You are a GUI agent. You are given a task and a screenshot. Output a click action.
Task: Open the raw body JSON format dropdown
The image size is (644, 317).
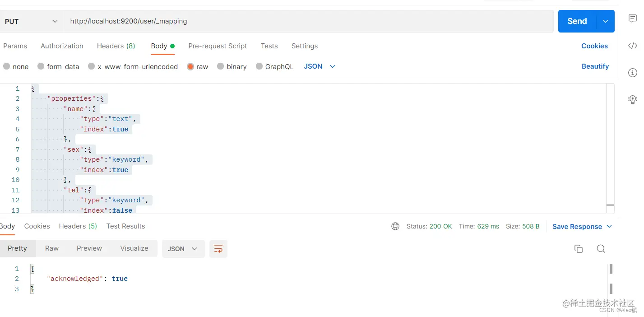[x=320, y=66]
